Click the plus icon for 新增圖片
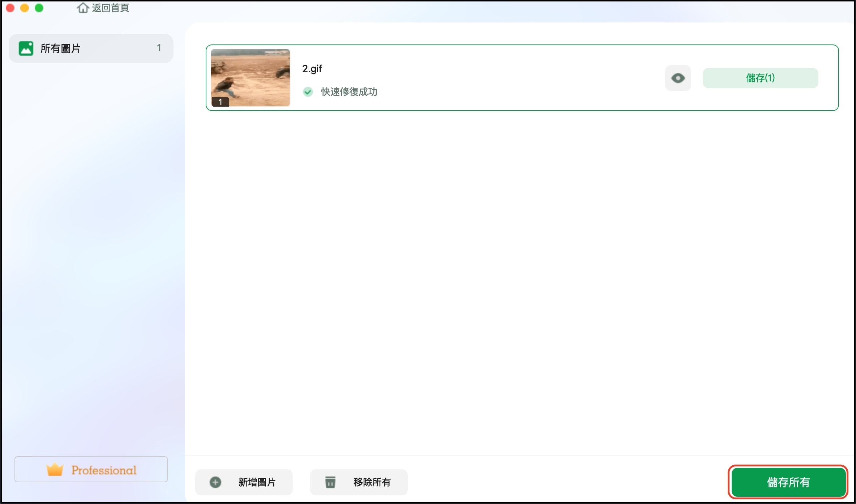The height and width of the screenshot is (504, 856). click(215, 482)
